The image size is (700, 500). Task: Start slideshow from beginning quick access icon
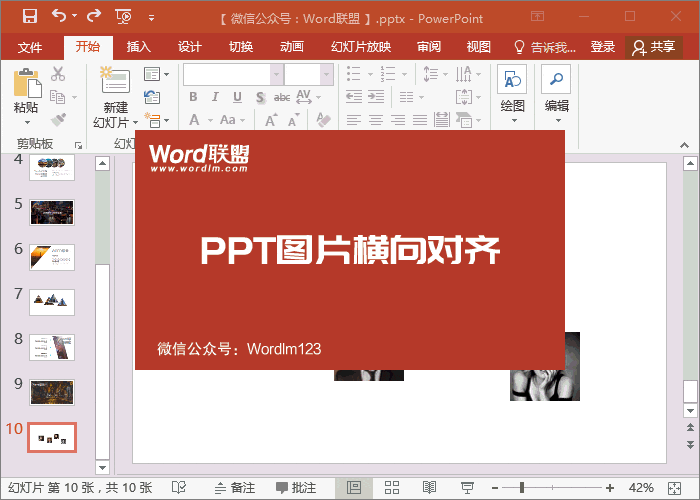coord(123,17)
